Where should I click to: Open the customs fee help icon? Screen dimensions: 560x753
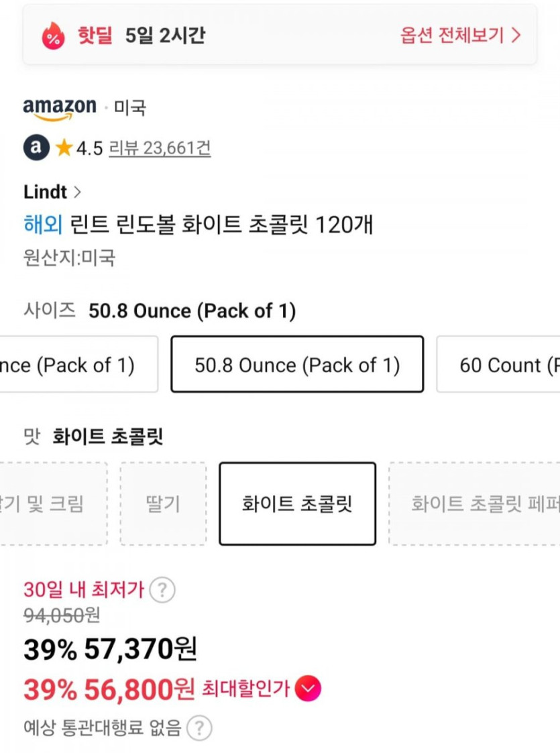coord(199,728)
